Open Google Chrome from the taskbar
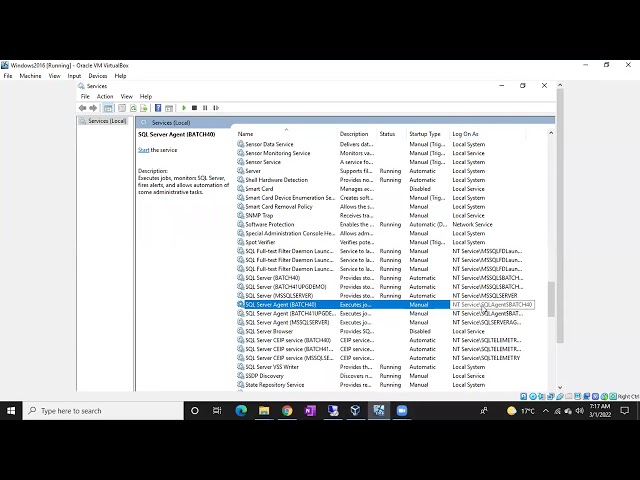640x480 pixels. pos(287,411)
